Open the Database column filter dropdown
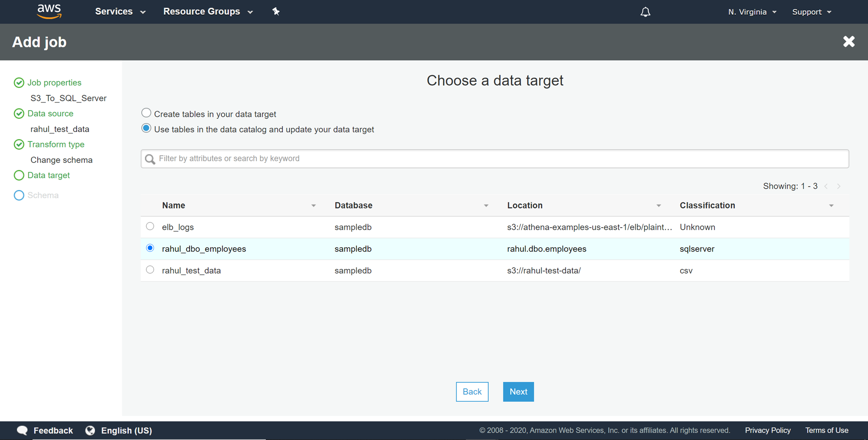 (486, 206)
